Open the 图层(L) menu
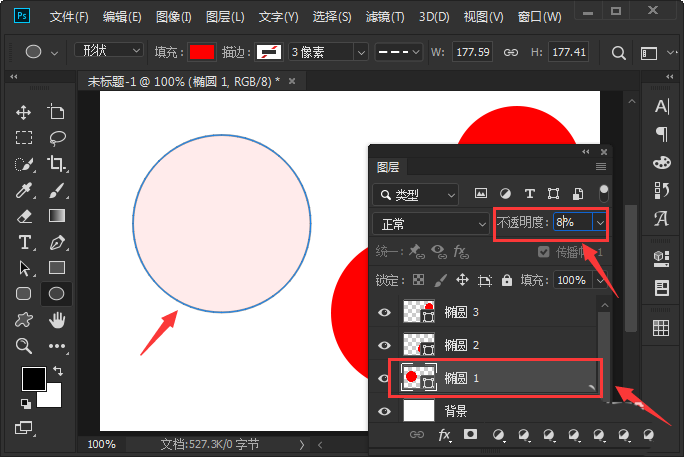684x457 pixels. tap(225, 17)
